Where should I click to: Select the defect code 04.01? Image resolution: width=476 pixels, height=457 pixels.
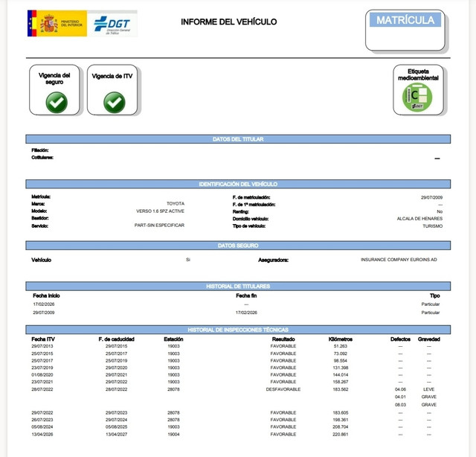tap(400, 397)
